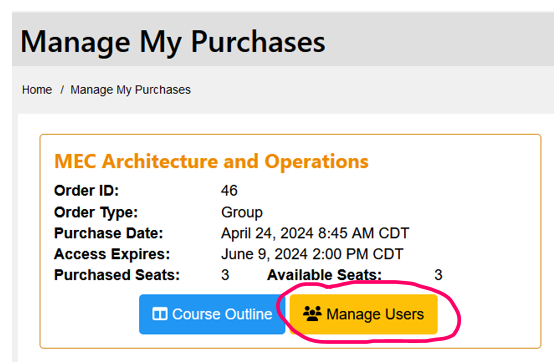Click the June 9, 2024 expiry value
The height and width of the screenshot is (363, 554).
[312, 254]
